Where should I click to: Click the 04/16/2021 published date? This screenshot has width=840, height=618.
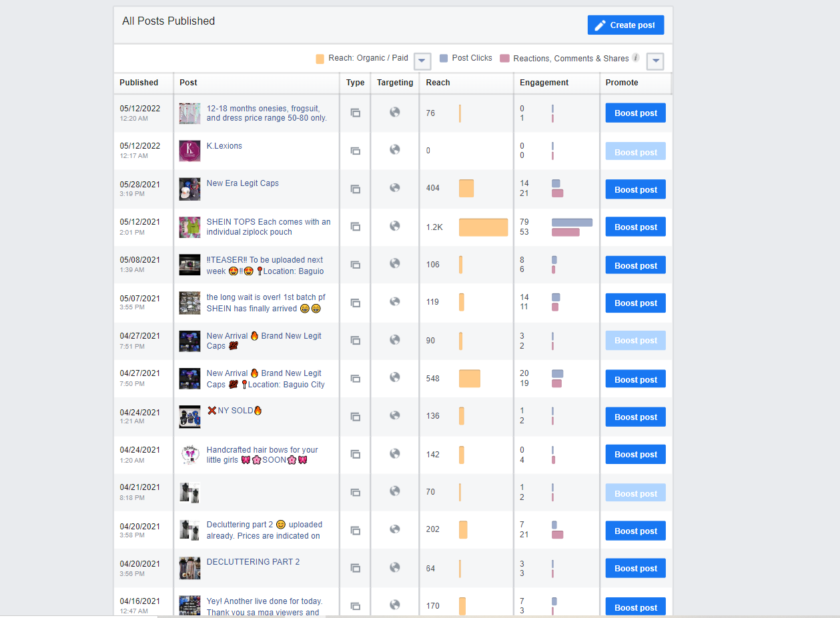click(x=140, y=601)
